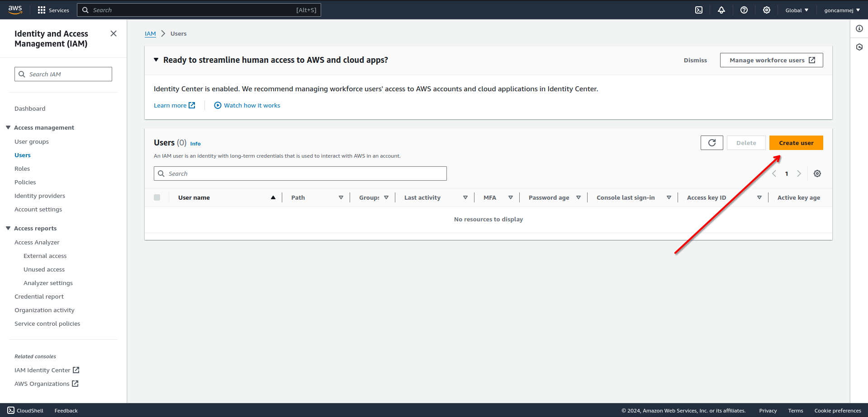Open the help question mark icon
The image size is (868, 417).
coord(744,10)
